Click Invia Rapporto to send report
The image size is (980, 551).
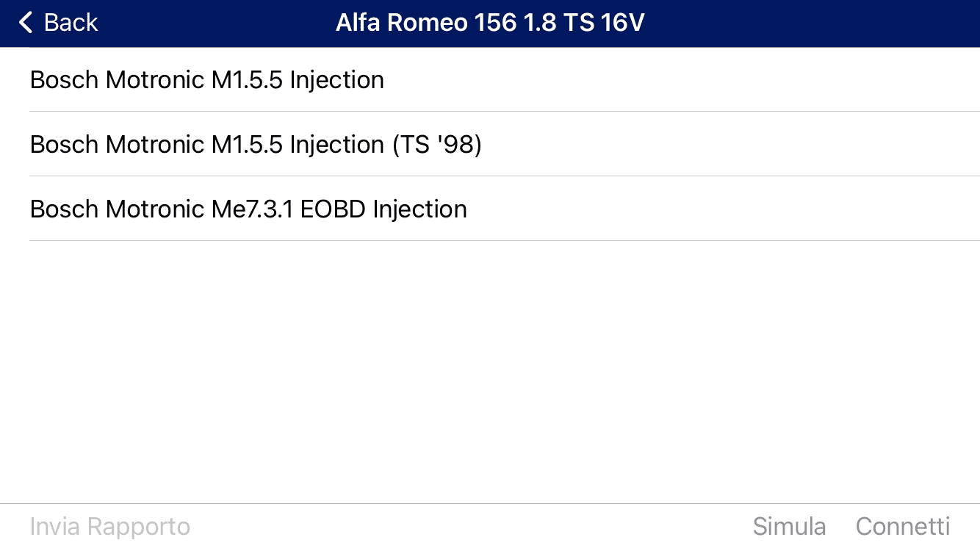click(110, 526)
